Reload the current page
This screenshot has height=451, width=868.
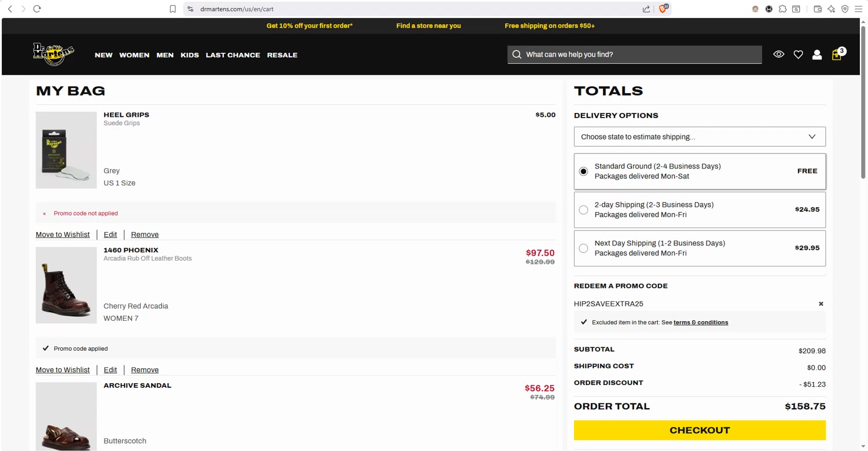(37, 9)
